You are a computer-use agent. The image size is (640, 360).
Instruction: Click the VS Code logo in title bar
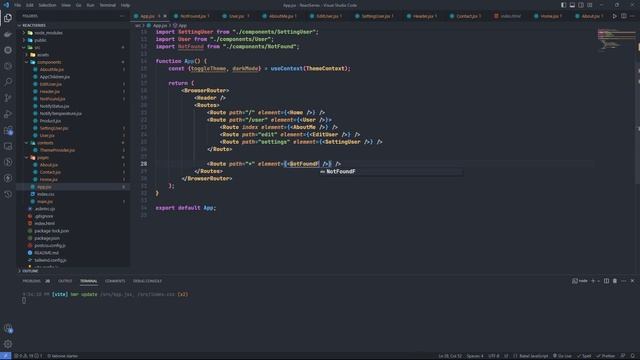6,5
